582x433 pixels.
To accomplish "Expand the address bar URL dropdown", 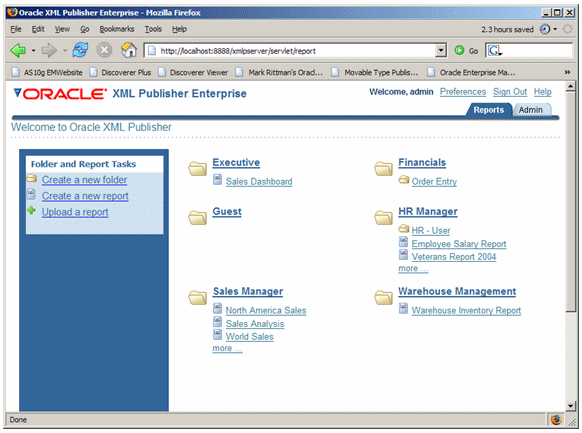I will pyautogui.click(x=441, y=50).
